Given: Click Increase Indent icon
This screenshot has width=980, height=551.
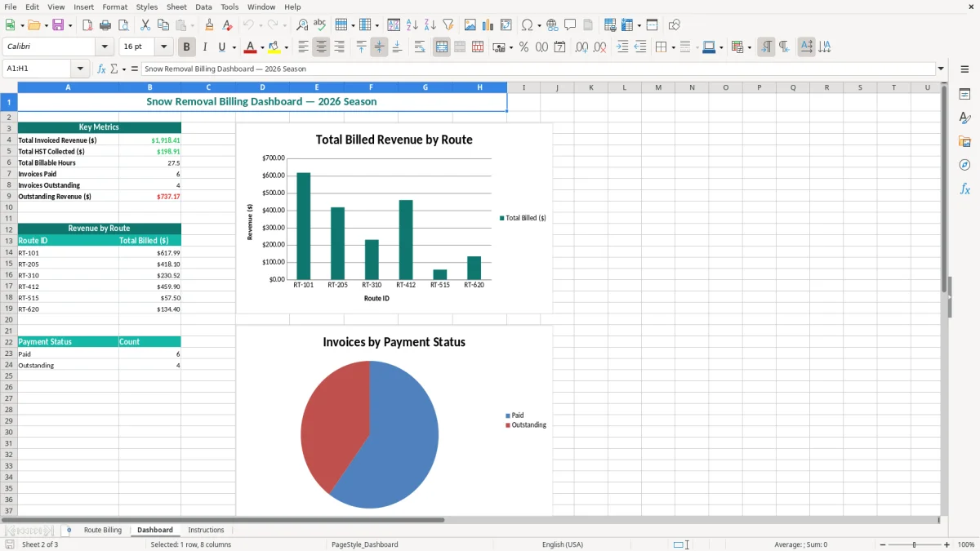Looking at the screenshot, I should coord(622,47).
